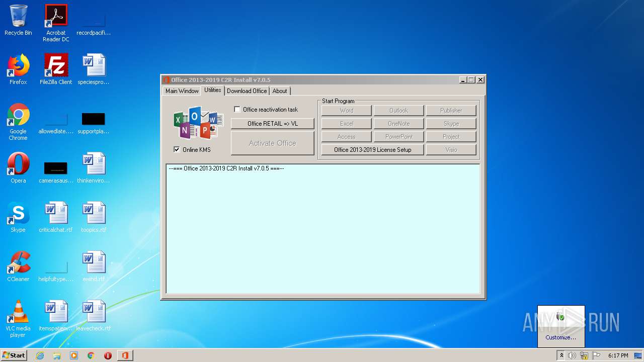Viewport: 644px width, 362px height.
Task: Open the Opera desktop shortcut
Action: click(x=18, y=168)
